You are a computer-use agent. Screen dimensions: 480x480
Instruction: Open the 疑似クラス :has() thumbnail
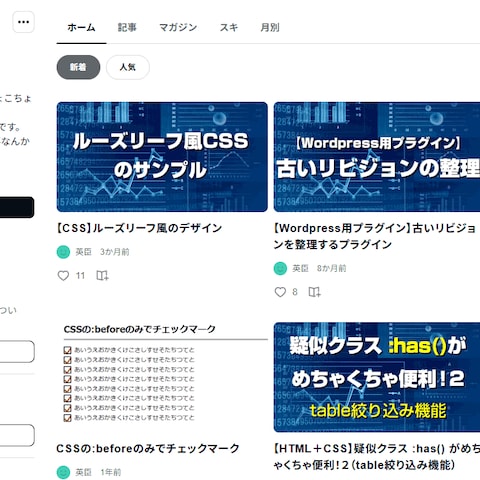pos(377,377)
